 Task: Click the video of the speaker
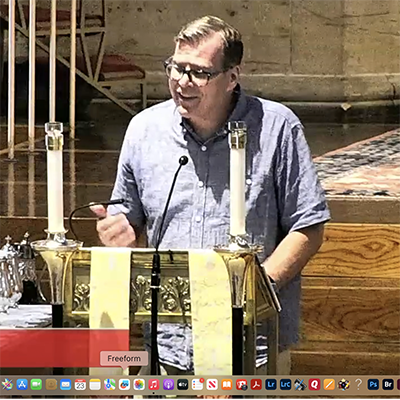(x=200, y=187)
